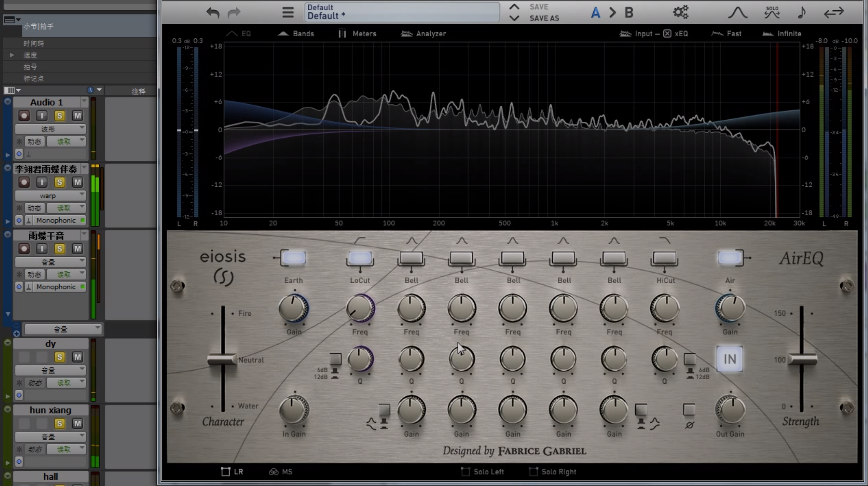Solo the Audio 1 track
868x486 pixels.
click(59, 116)
